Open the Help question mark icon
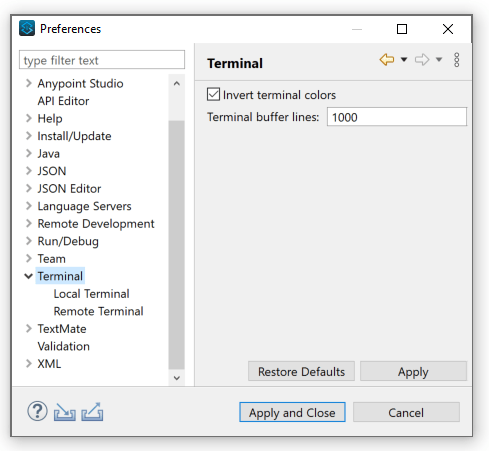Image resolution: width=489 pixels, height=451 pixels. (37, 411)
